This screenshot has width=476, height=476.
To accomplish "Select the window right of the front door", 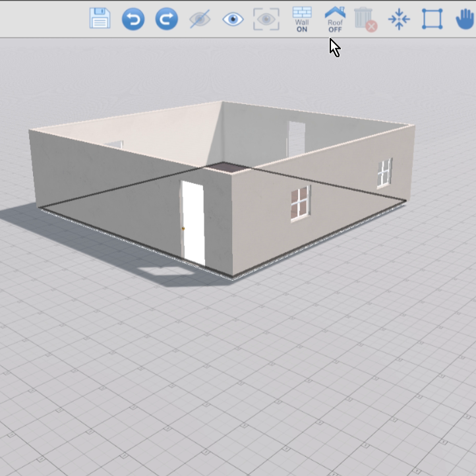I will click(x=300, y=203).
